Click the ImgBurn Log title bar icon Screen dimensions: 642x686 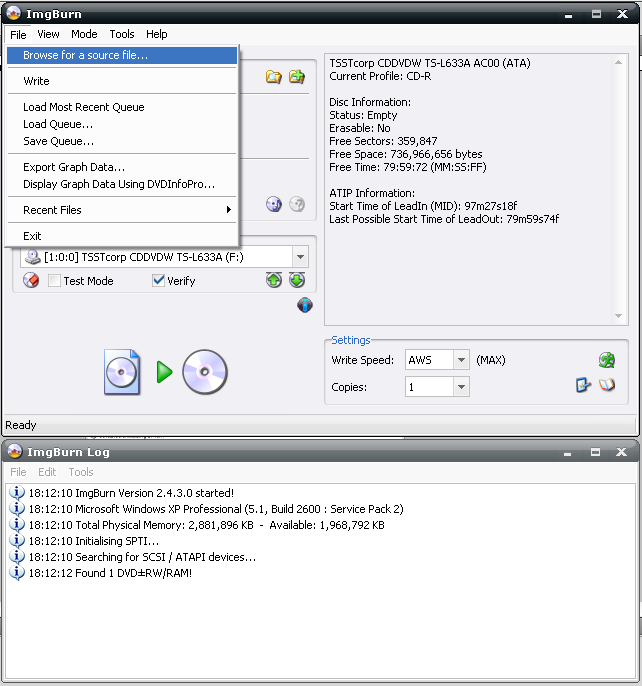tap(15, 452)
